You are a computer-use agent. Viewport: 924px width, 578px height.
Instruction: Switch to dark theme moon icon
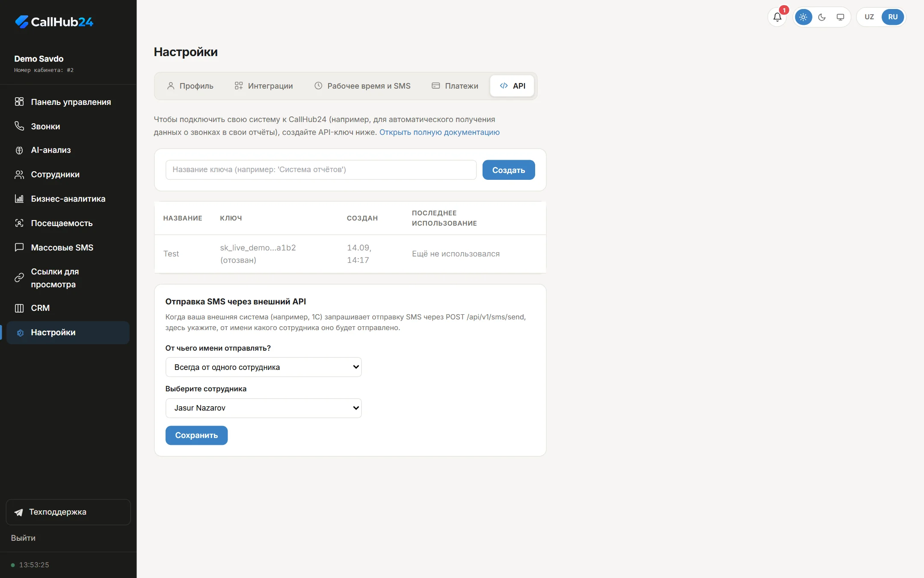coord(822,17)
